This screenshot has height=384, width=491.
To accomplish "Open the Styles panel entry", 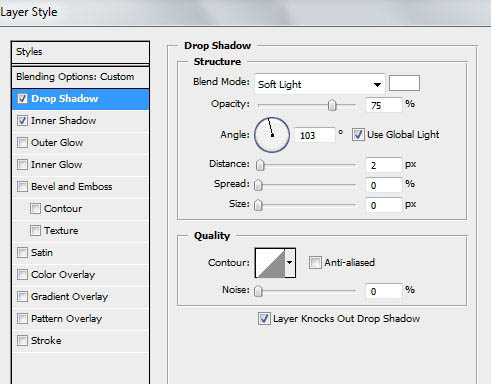I will point(80,52).
